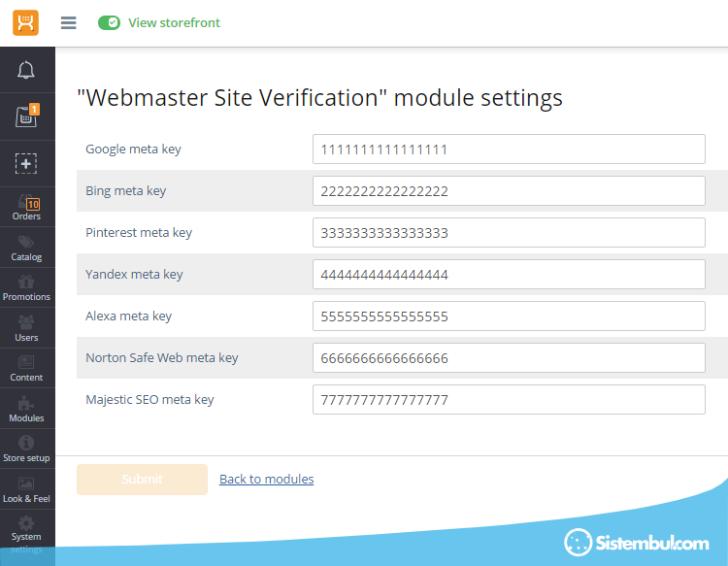The width and height of the screenshot is (728, 566).
Task: Open the Promotions menu
Action: (26, 288)
